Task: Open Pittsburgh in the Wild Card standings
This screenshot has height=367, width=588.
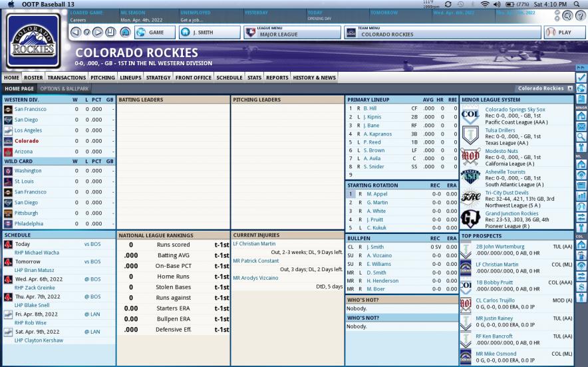Action: click(26, 213)
